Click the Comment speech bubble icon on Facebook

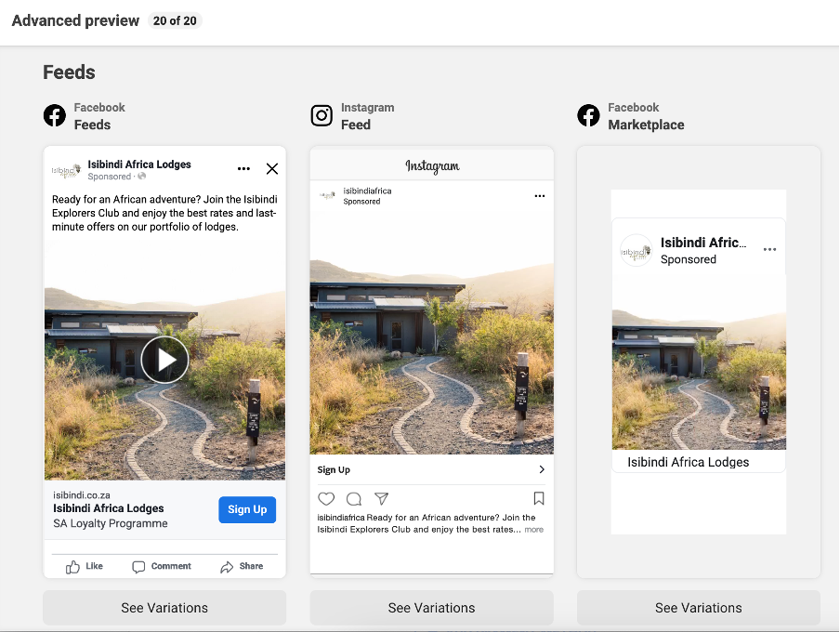(x=138, y=567)
